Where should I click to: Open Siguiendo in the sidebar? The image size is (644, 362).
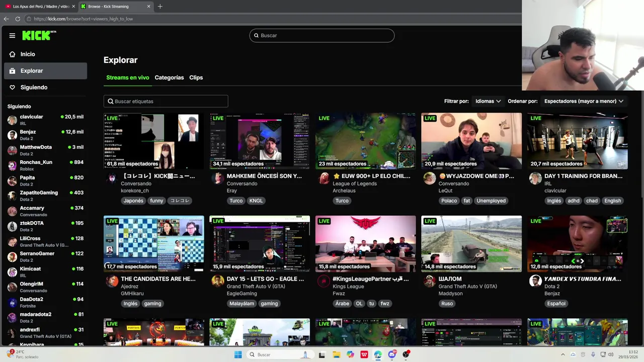point(34,87)
